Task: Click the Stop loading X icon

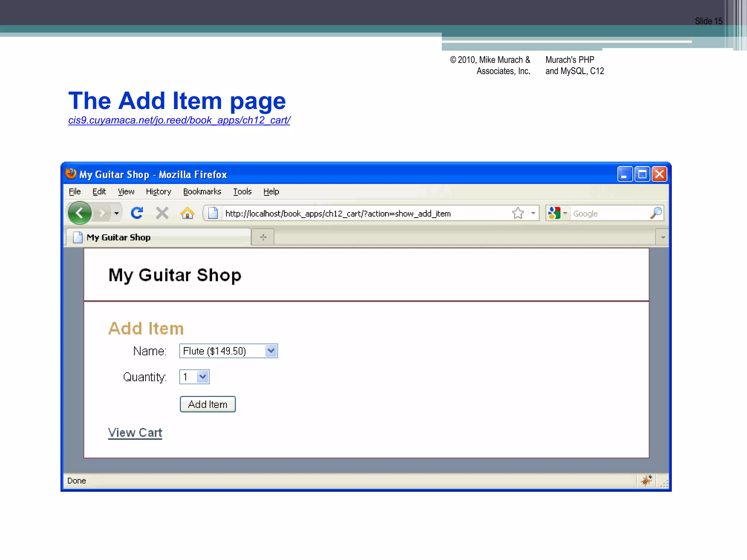Action: (162, 213)
